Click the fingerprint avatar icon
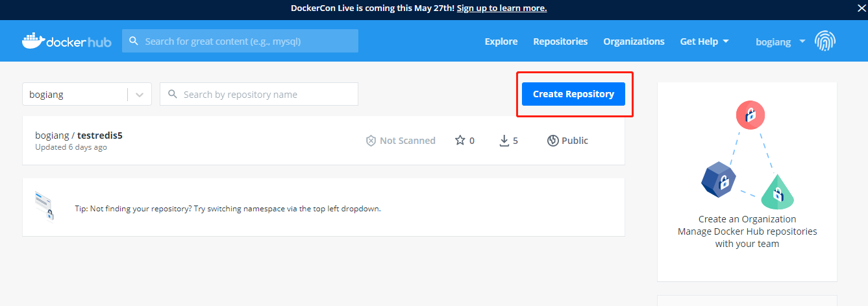 click(x=825, y=41)
